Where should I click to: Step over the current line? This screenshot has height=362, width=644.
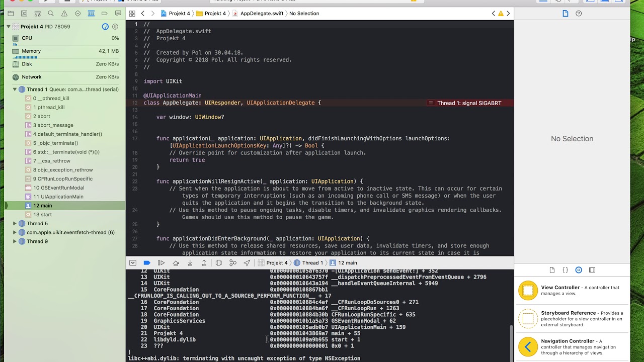[176, 263]
